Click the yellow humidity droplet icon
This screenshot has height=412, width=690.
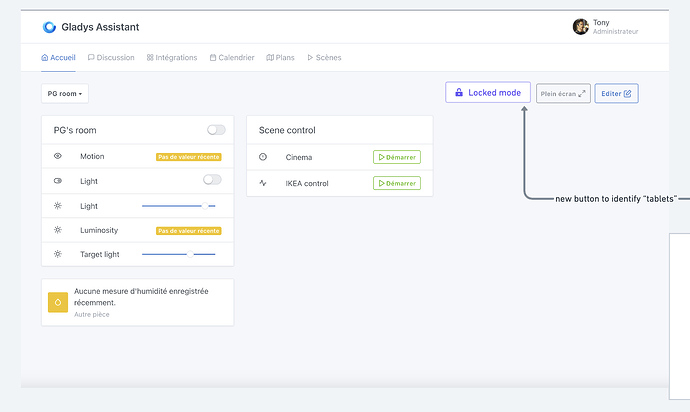coord(58,302)
